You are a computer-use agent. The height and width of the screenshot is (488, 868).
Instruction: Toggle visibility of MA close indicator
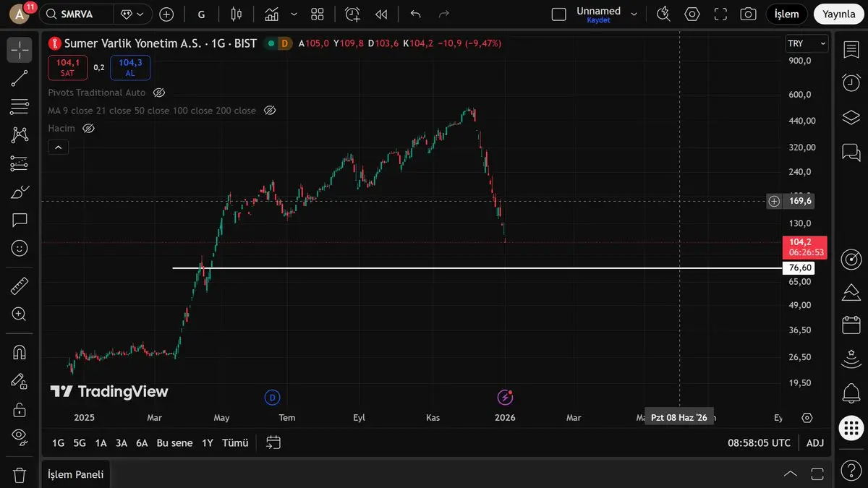tap(270, 111)
